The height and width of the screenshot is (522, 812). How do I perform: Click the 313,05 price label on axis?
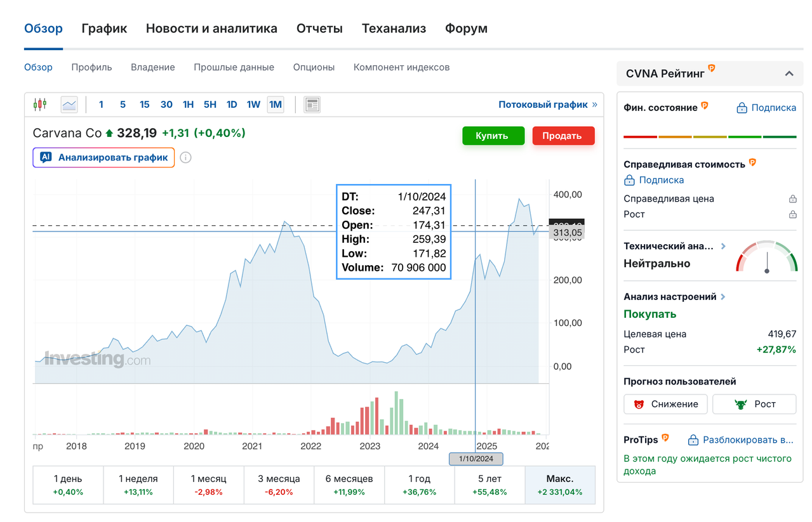click(x=568, y=233)
